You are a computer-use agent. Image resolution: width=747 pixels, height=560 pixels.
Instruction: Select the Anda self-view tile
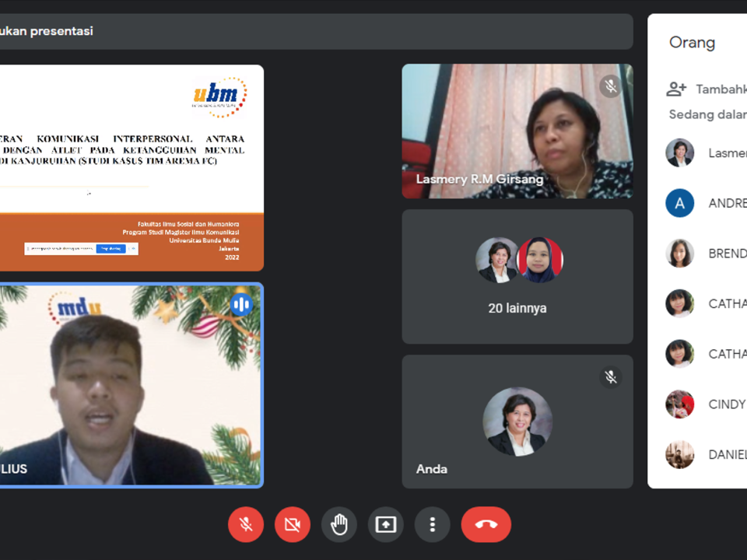click(x=517, y=422)
